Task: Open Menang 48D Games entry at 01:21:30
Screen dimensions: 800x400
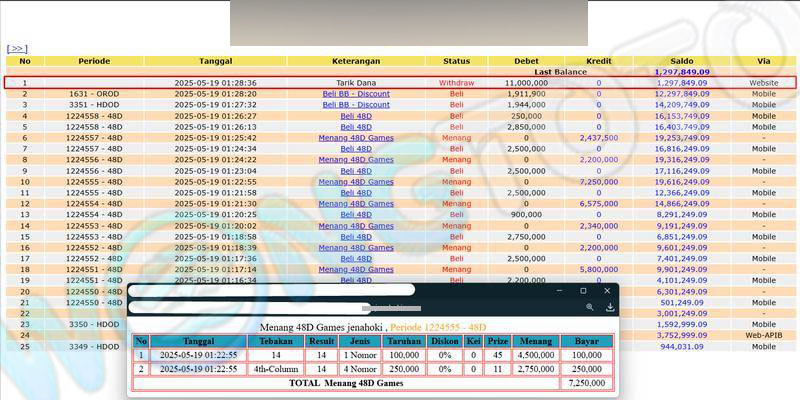Action: 356,204
